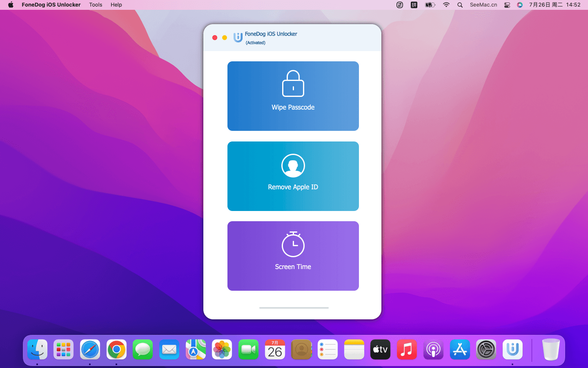The image size is (588, 368).
Task: Open Spotlight search in the menu bar
Action: [460, 5]
